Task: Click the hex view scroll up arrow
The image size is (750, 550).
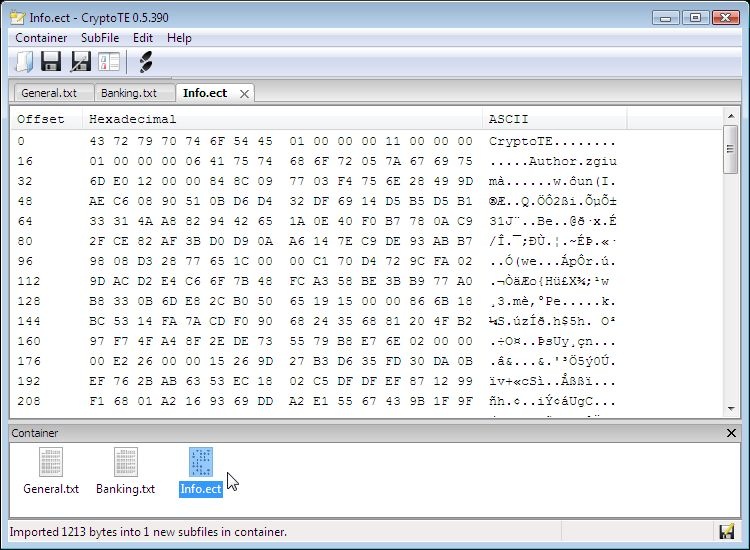Action: (731, 116)
